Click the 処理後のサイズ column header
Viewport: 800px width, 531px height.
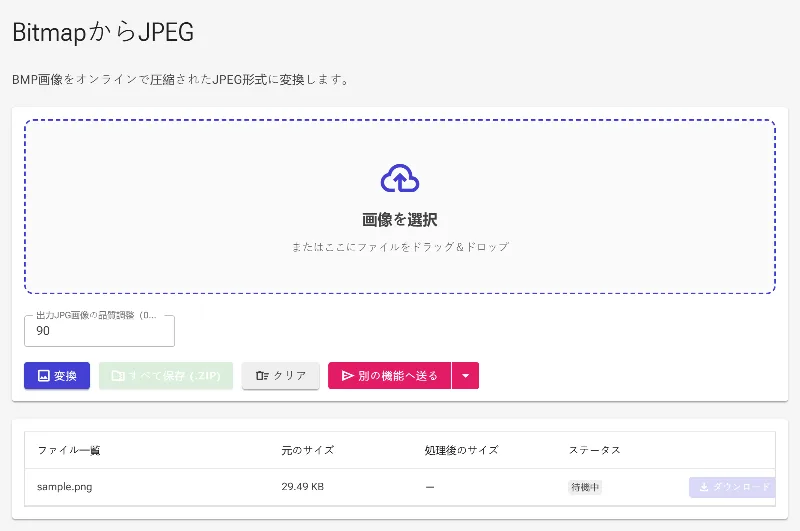point(461,450)
